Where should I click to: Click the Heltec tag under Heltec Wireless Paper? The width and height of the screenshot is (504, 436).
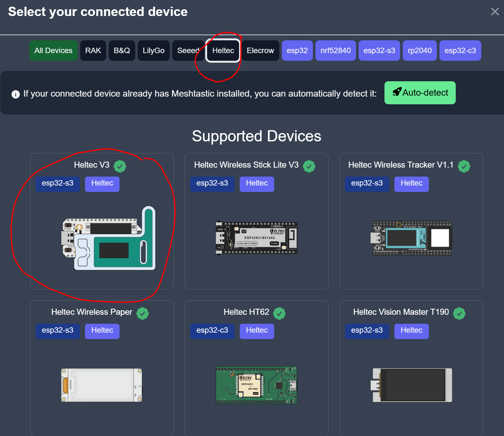point(102,331)
